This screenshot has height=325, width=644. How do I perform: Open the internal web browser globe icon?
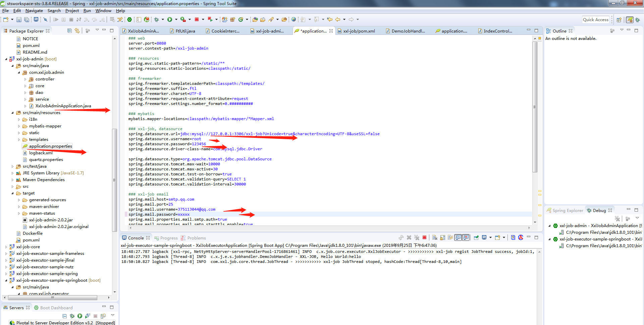pyautogui.click(x=293, y=19)
